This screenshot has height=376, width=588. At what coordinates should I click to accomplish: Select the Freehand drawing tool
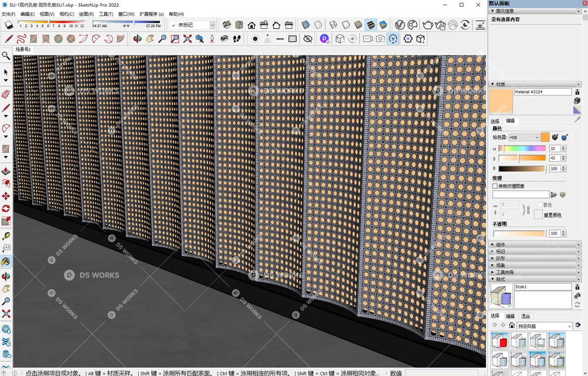pos(22,39)
